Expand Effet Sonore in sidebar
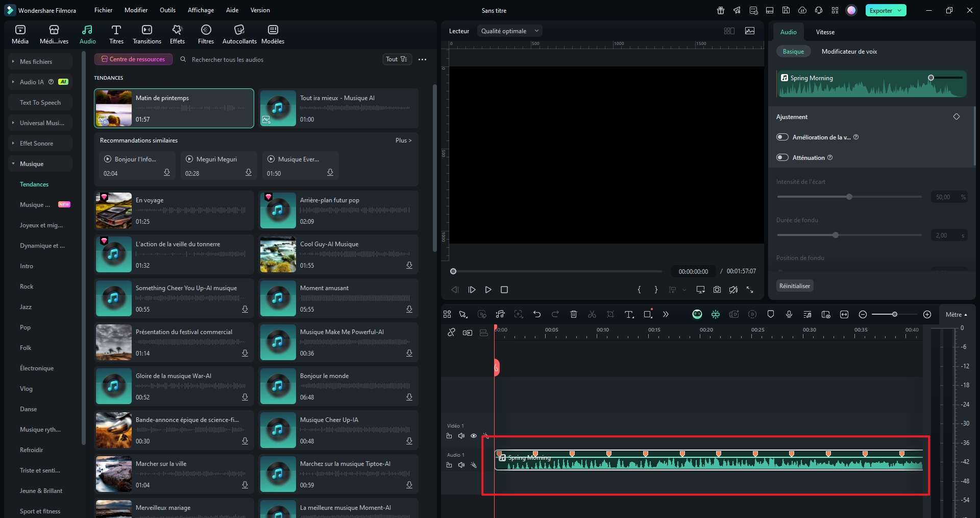The width and height of the screenshot is (980, 518). pyautogui.click(x=40, y=143)
